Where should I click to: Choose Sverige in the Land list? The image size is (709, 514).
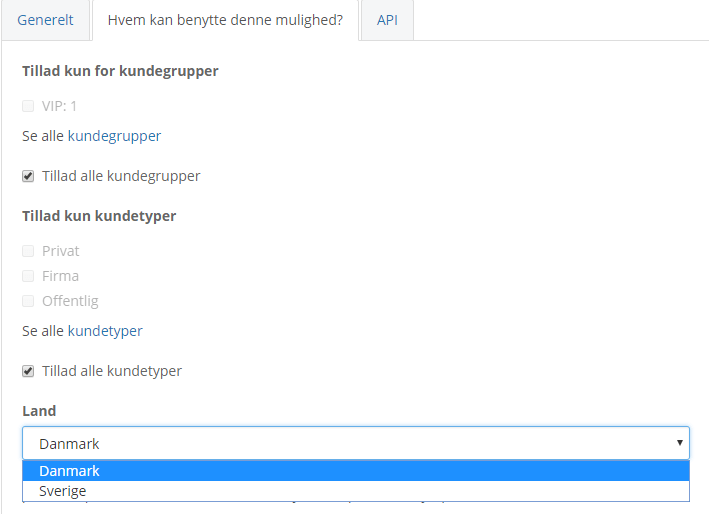point(356,491)
